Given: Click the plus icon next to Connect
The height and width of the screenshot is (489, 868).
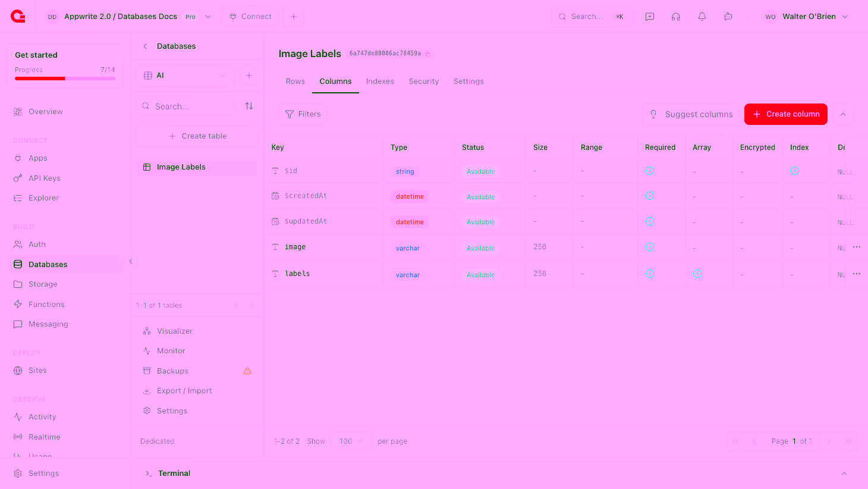Looking at the screenshot, I should tap(294, 17).
